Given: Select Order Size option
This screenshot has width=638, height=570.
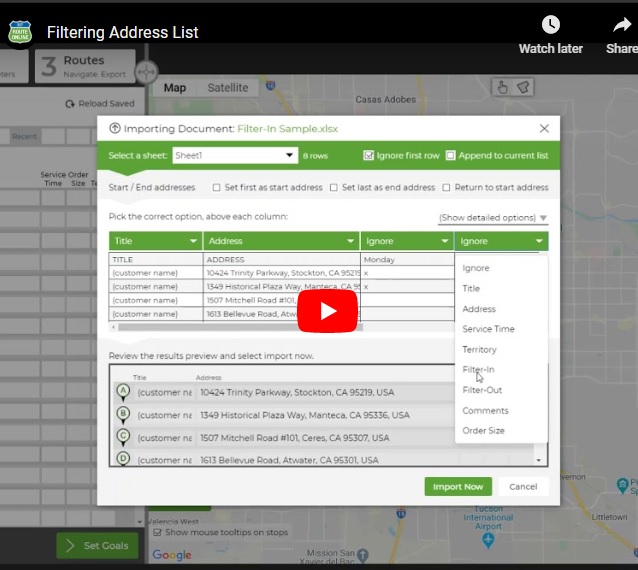Looking at the screenshot, I should (483, 430).
